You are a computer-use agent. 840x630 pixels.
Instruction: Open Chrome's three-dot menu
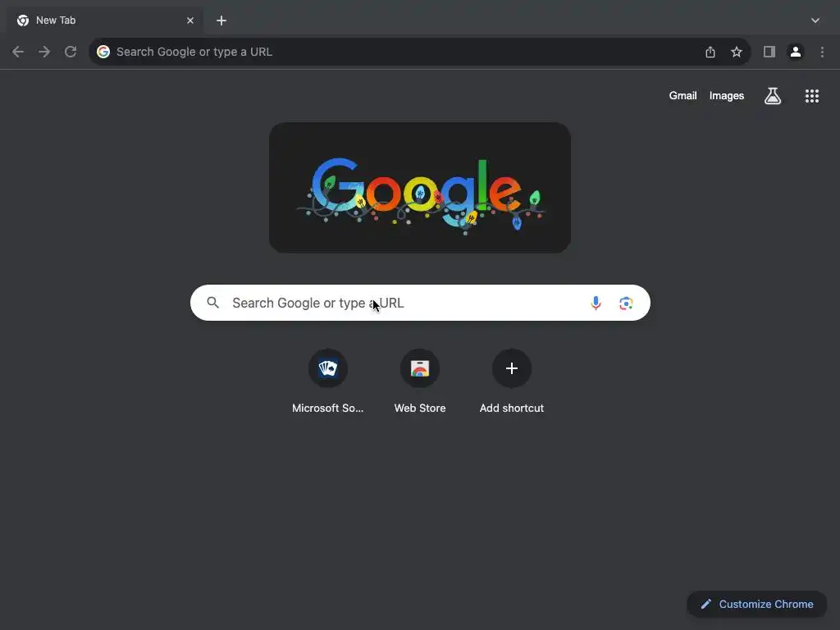pos(822,52)
